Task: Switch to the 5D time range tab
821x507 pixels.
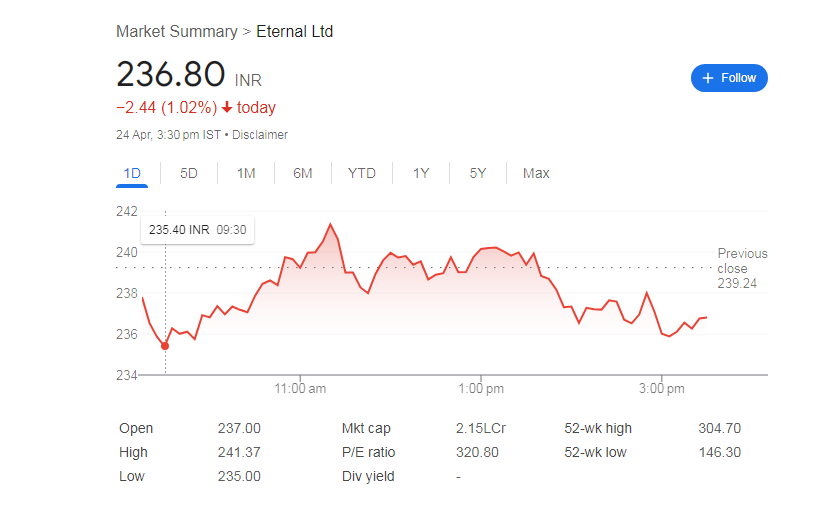Action: pyautogui.click(x=188, y=173)
